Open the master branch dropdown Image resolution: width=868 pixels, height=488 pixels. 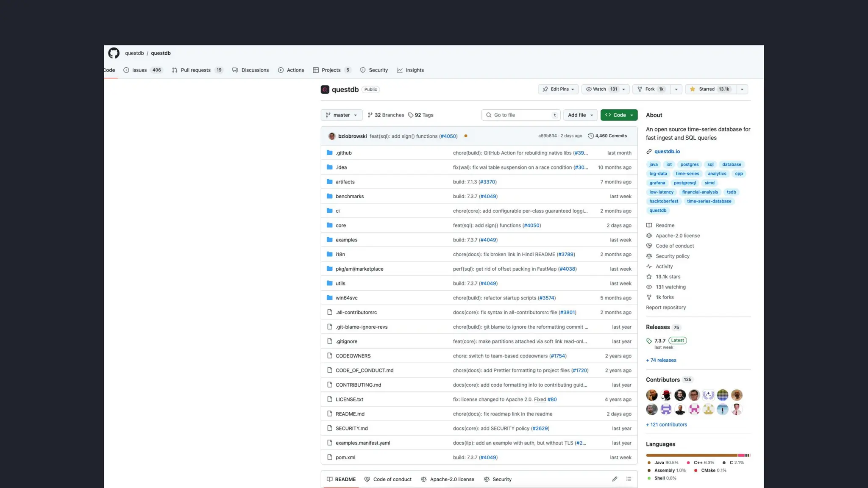[341, 115]
